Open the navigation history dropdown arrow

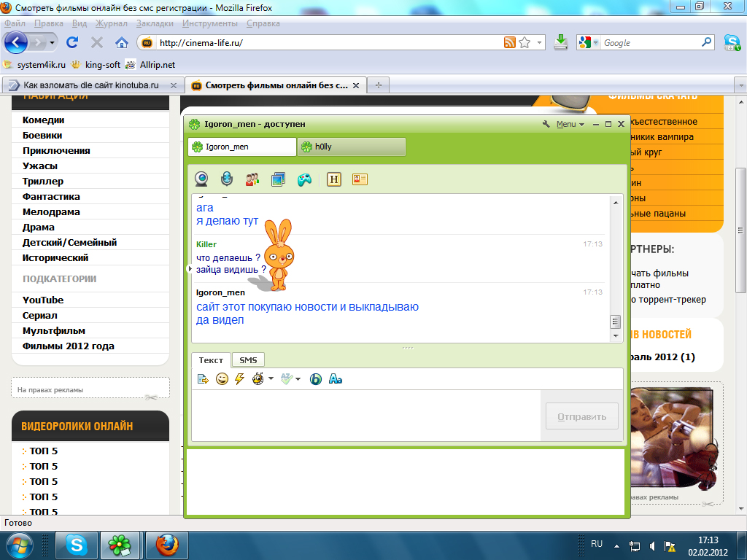52,43
